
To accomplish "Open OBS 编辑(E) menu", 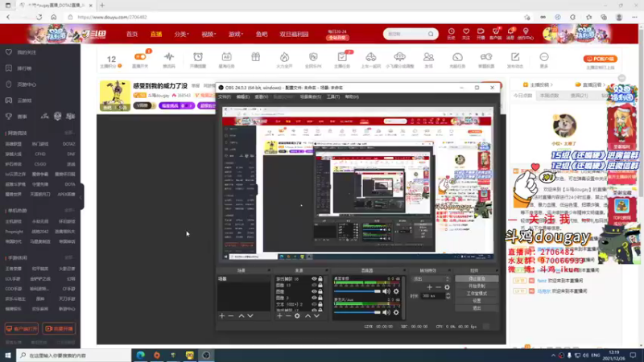I will pos(243,97).
